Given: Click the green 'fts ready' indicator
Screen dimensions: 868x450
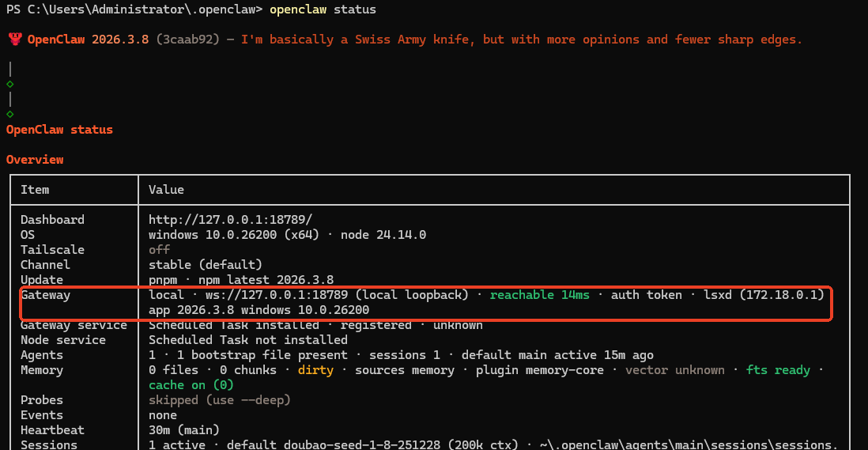Looking at the screenshot, I should (x=779, y=370).
